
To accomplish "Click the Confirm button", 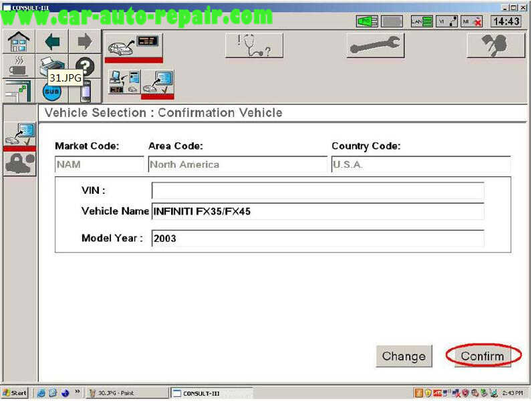I will coord(482,356).
